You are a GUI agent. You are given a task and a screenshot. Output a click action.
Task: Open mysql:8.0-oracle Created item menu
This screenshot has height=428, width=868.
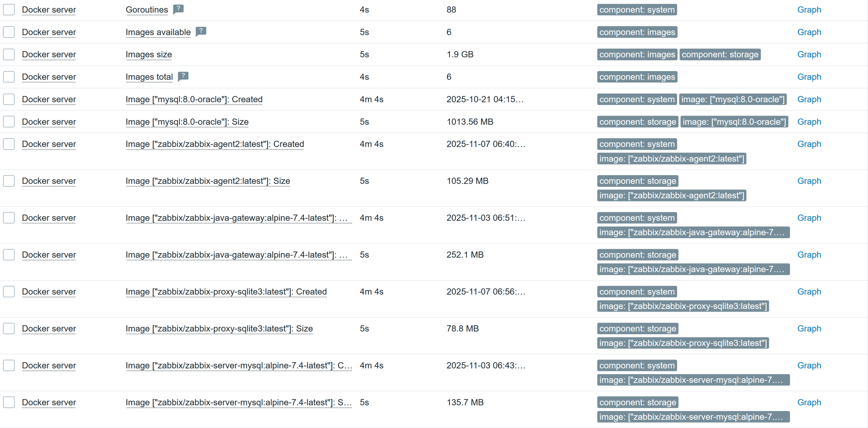tap(194, 99)
